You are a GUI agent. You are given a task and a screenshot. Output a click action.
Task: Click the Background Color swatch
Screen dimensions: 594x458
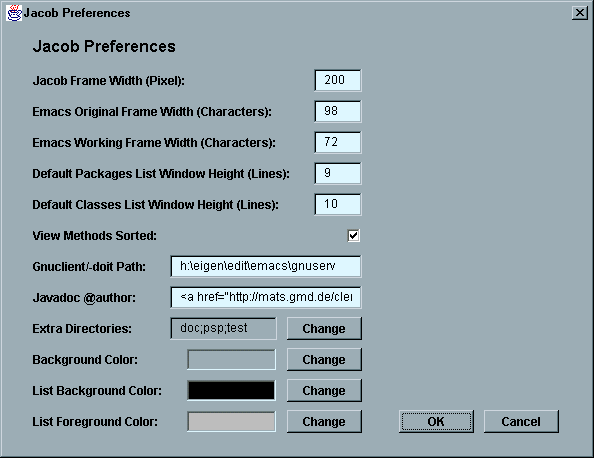[x=231, y=360]
